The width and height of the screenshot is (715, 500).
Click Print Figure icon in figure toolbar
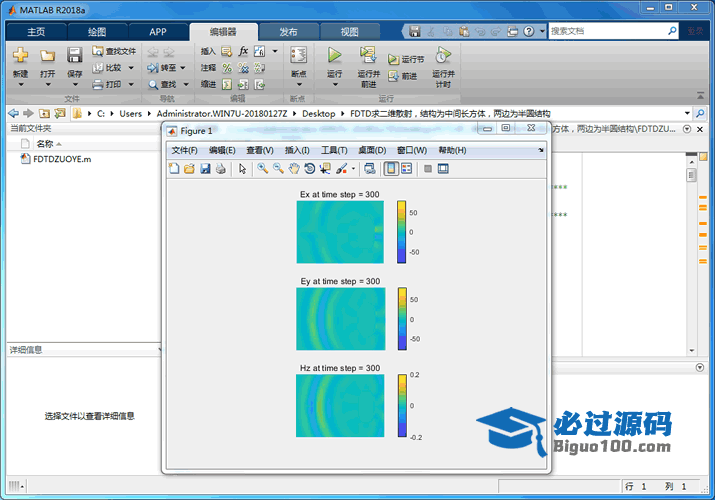[221, 169]
